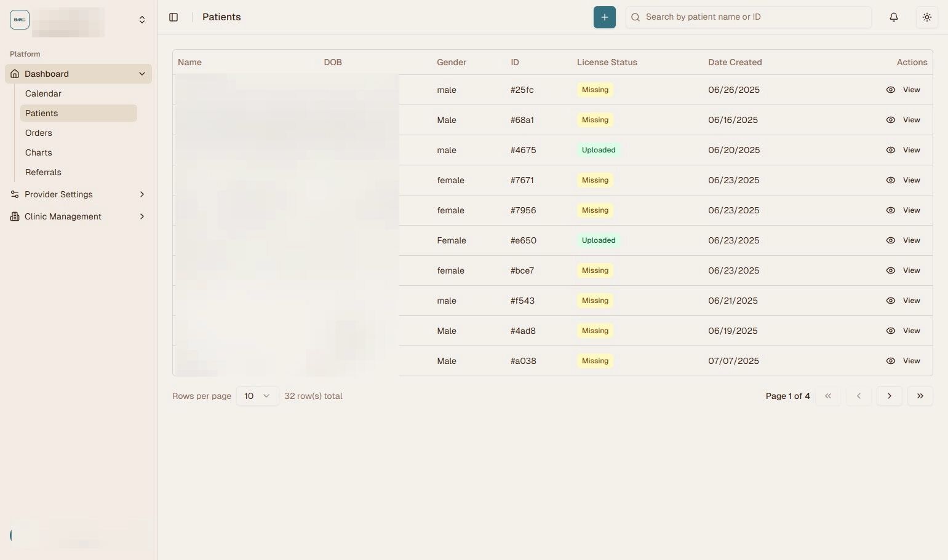Click the Uploaded badge for #e650

tap(599, 240)
